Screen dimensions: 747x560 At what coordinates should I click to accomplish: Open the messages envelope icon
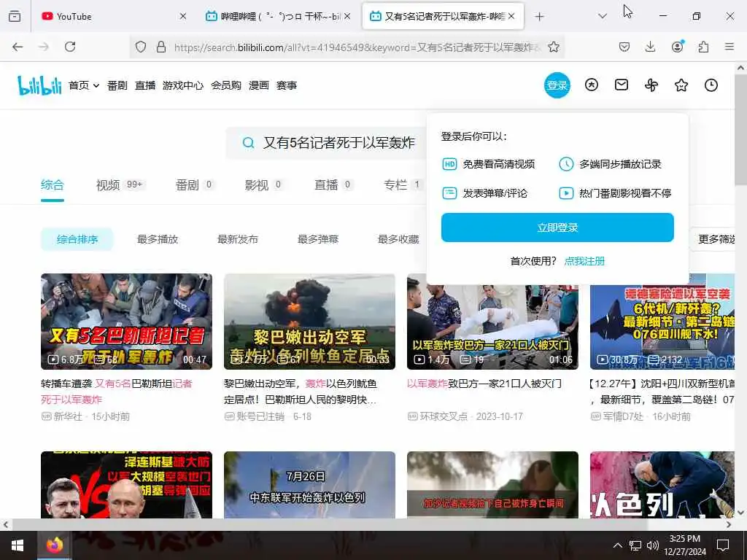(x=622, y=85)
